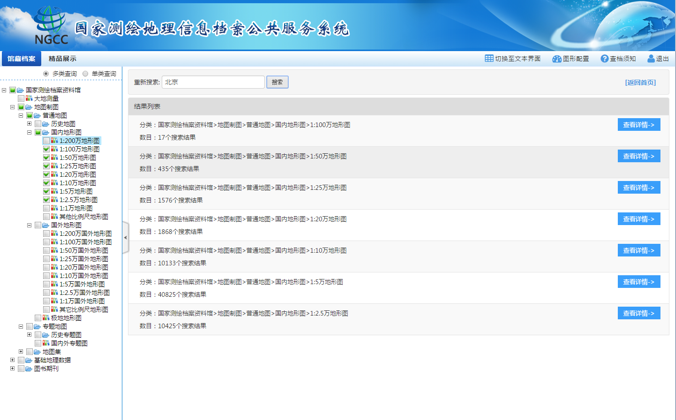The width and height of the screenshot is (676, 420).
Task: View details for 1:100万地形图 result
Action: 638,125
